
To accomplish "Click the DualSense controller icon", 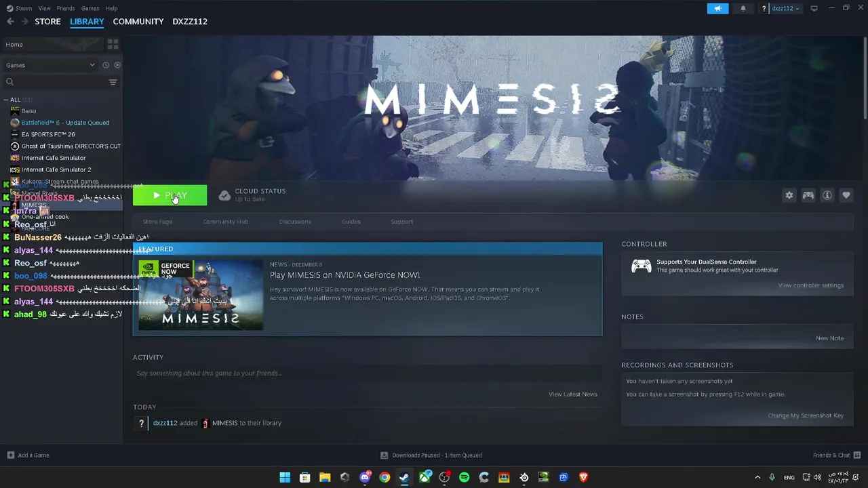I will coord(642,266).
